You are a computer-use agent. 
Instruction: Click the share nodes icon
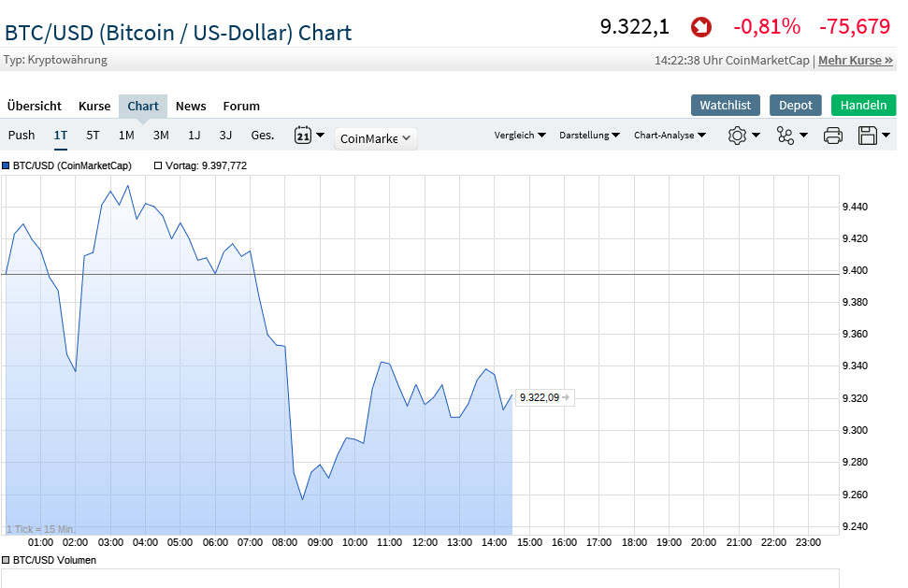[x=785, y=136]
